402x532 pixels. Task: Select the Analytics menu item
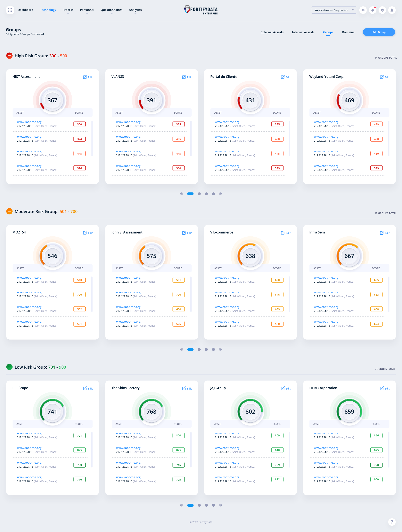135,10
